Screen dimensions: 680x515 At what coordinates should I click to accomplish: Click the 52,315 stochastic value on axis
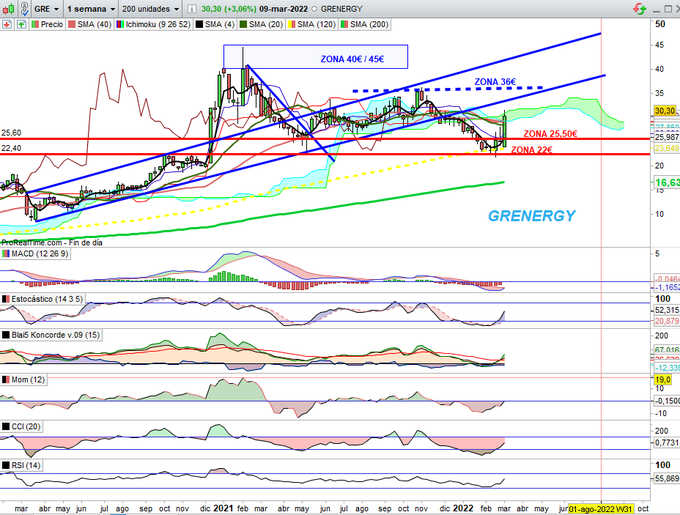tap(667, 310)
